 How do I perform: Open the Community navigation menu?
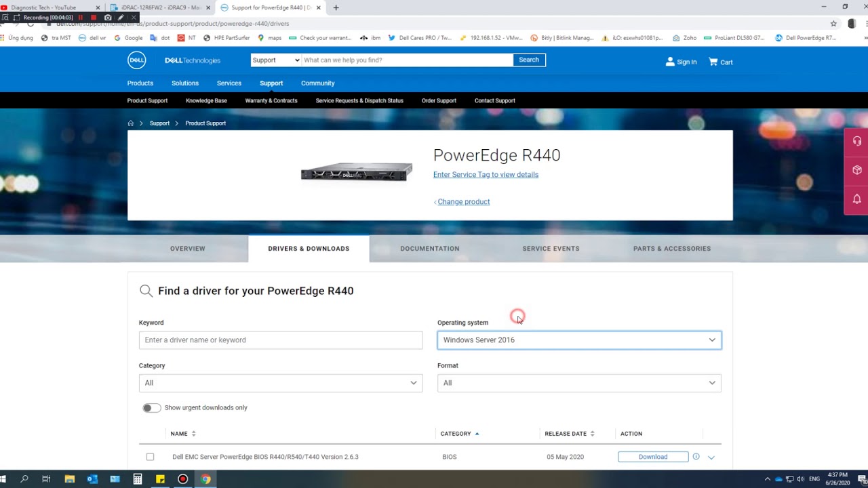pyautogui.click(x=318, y=83)
